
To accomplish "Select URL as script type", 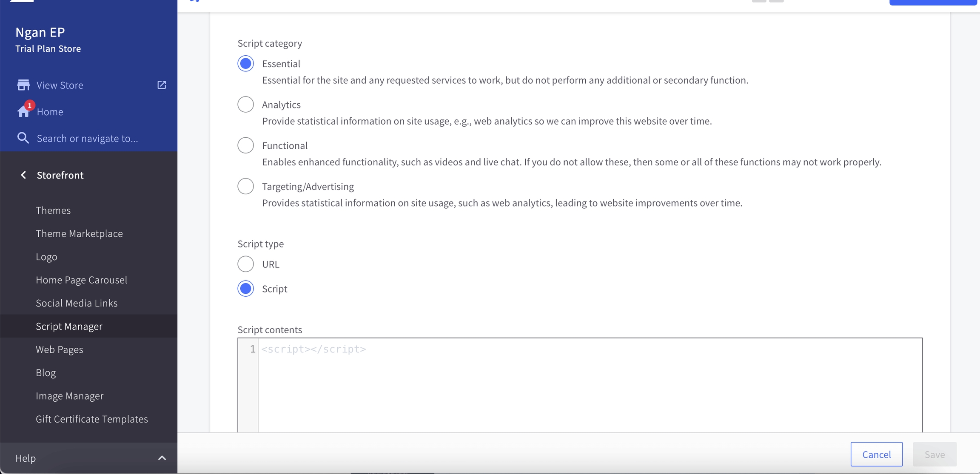I will [245, 264].
